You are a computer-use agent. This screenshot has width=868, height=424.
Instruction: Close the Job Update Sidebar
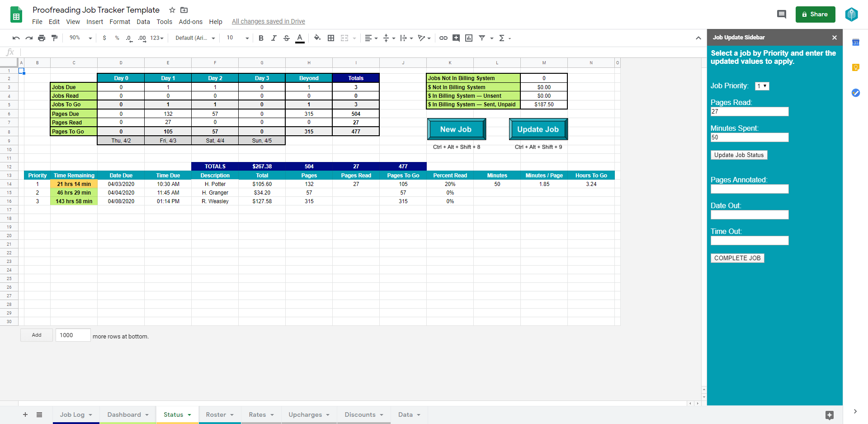[x=835, y=38]
